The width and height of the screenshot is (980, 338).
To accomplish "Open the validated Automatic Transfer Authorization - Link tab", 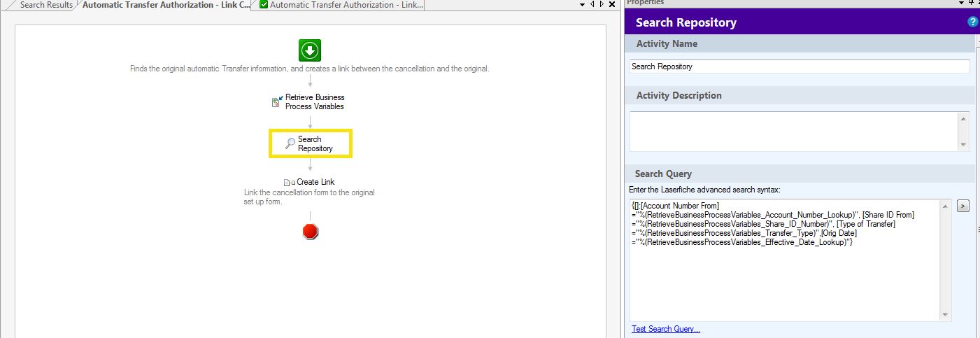I will tap(341, 5).
